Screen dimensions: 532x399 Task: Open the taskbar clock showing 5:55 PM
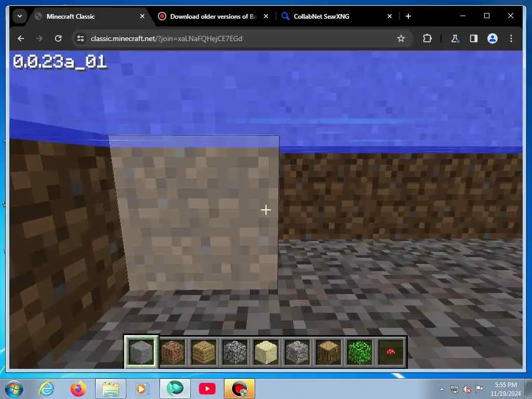click(506, 389)
